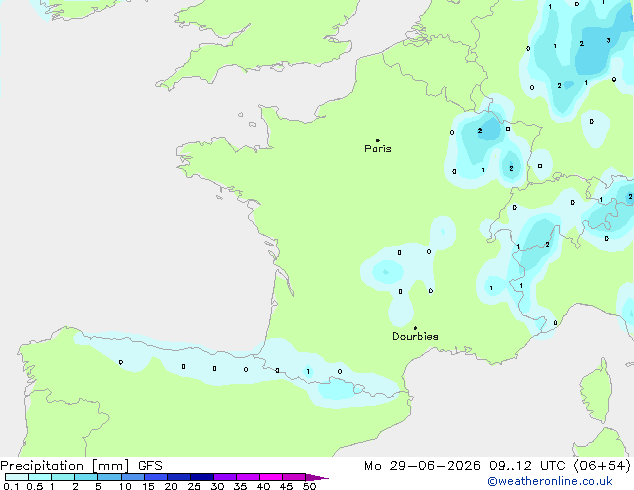The height and width of the screenshot is (490, 634).
Task: Click the legend value 35
Action: click(240, 486)
